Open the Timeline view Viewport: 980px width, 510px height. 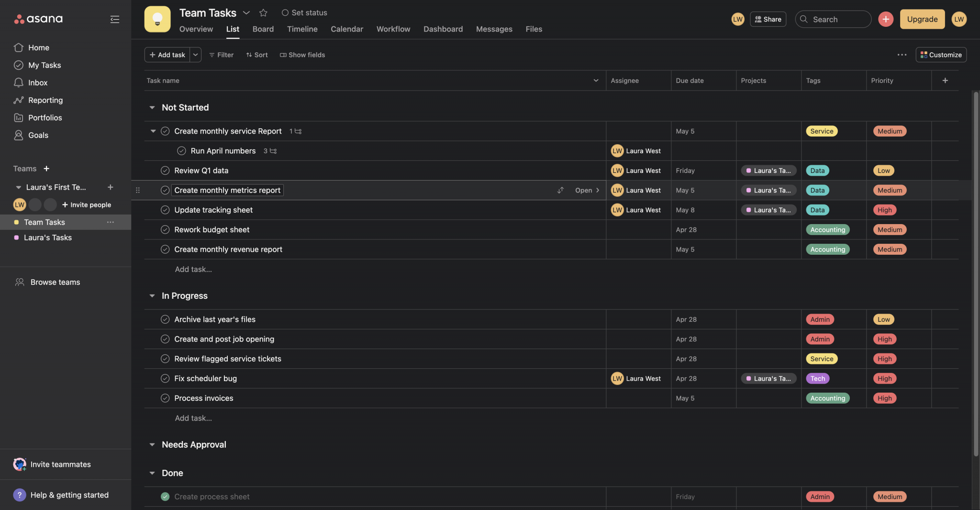(302, 29)
